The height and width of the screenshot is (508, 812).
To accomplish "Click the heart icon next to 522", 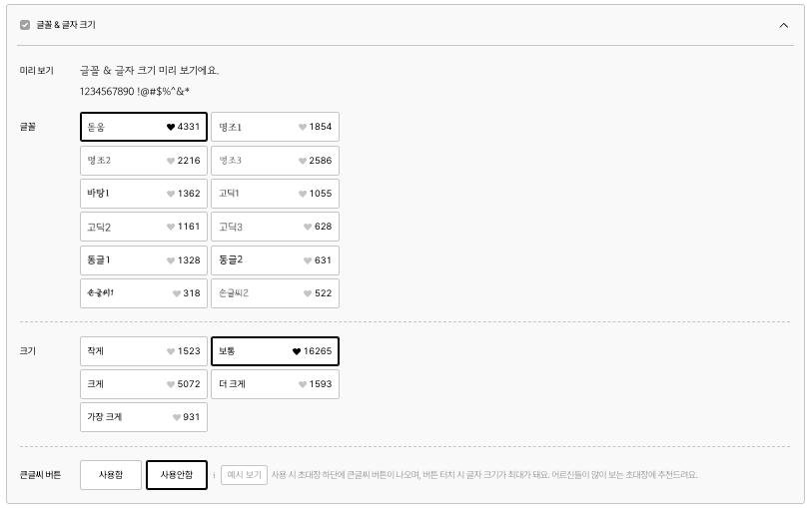I will (x=308, y=293).
